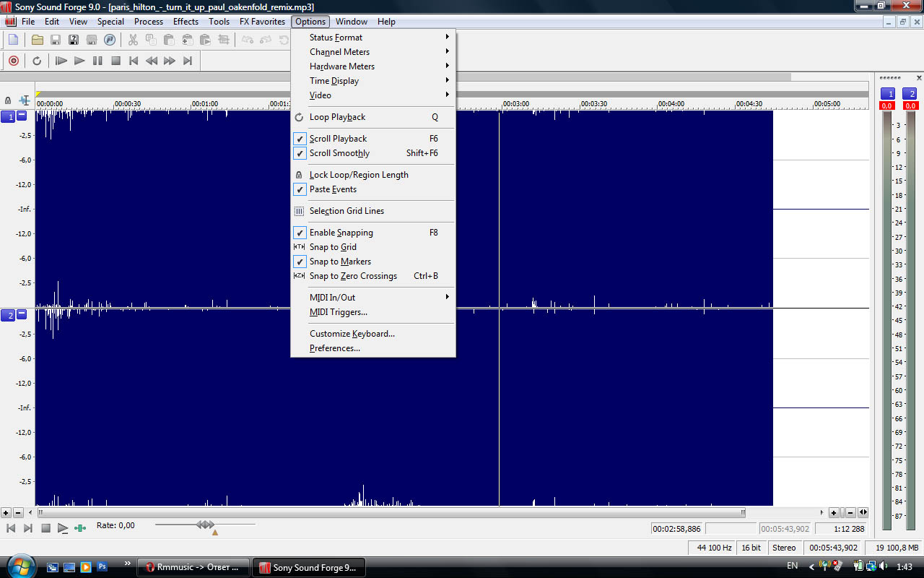Click Play All in the transport toolbar

click(61, 61)
